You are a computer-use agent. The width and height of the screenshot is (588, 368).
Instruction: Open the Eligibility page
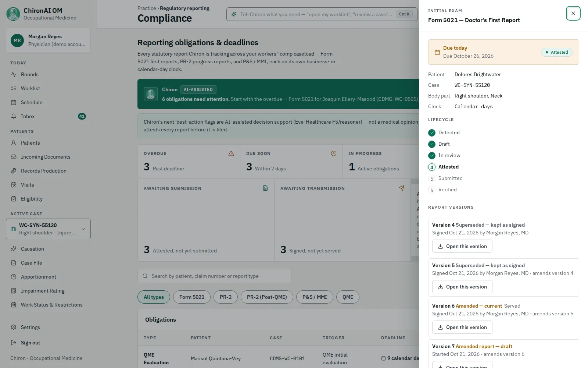[48, 199]
